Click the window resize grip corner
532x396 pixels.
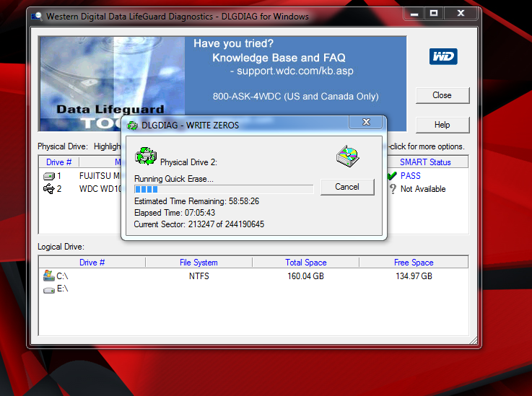click(473, 340)
